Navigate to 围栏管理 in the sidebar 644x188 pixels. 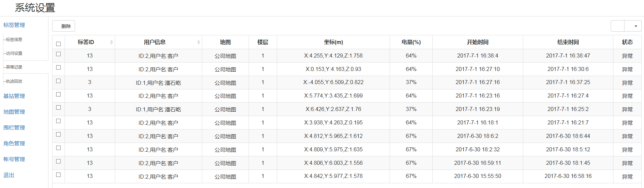click(14, 128)
